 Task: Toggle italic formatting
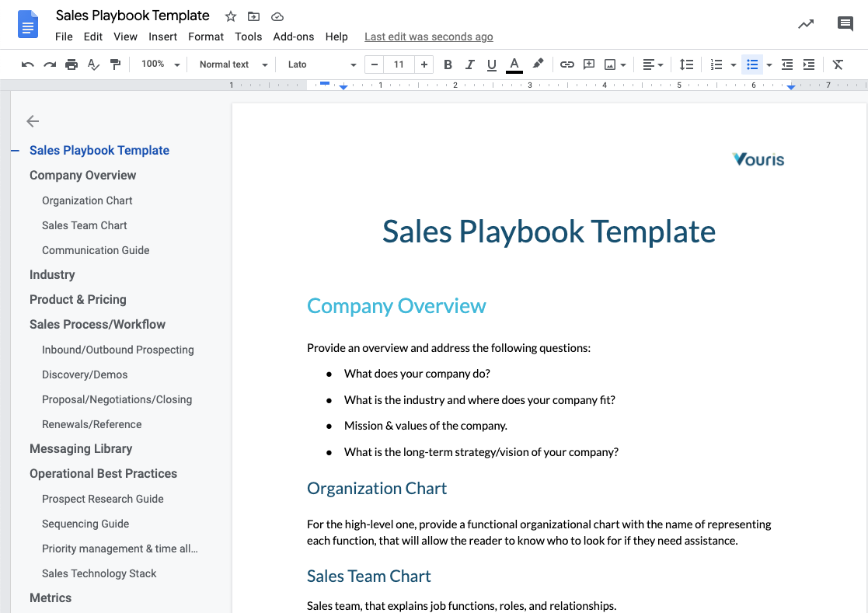coord(469,64)
